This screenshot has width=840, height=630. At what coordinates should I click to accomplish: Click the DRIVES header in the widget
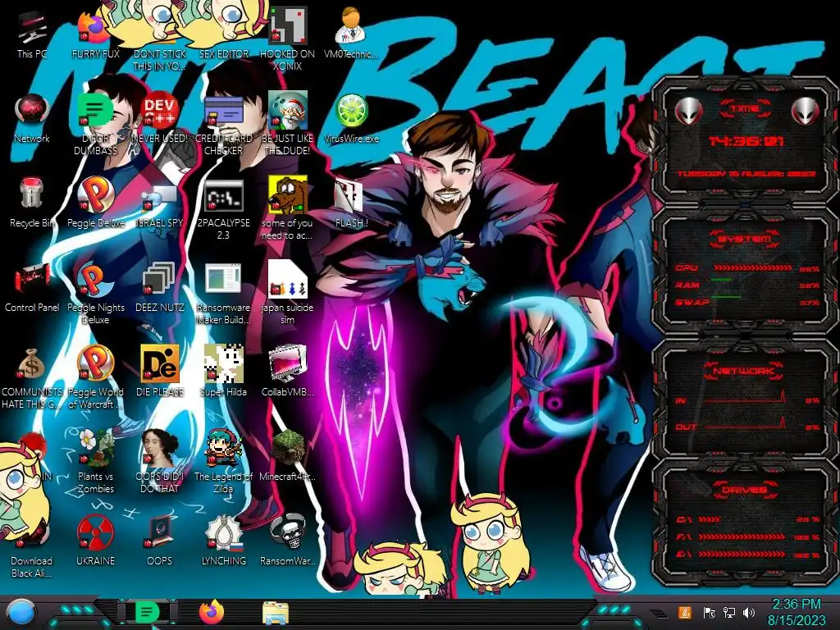(745, 490)
